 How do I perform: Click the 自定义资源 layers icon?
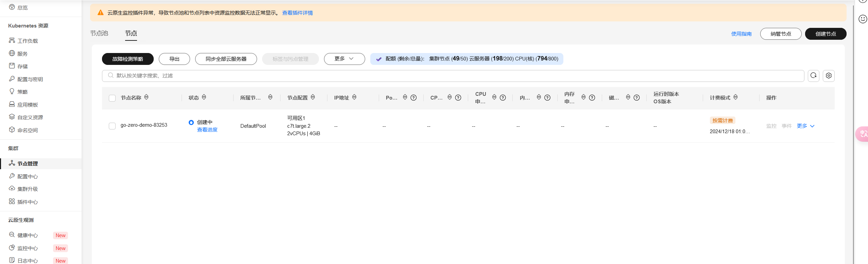[x=12, y=117]
